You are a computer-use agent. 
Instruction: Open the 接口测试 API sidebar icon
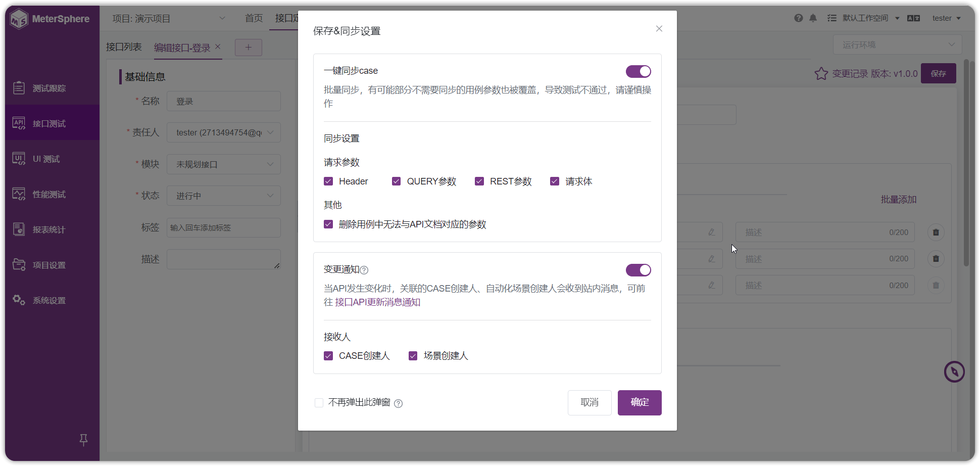pyautogui.click(x=19, y=123)
